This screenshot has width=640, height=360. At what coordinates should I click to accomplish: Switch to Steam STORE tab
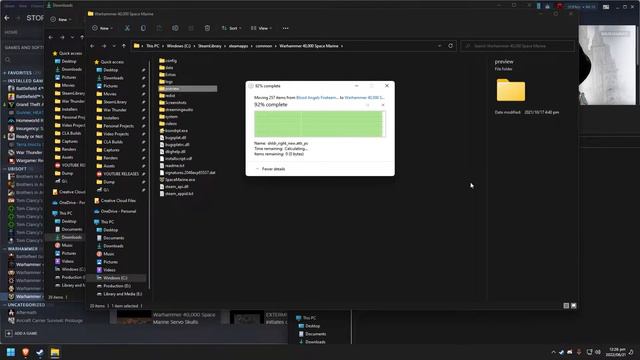click(35, 18)
